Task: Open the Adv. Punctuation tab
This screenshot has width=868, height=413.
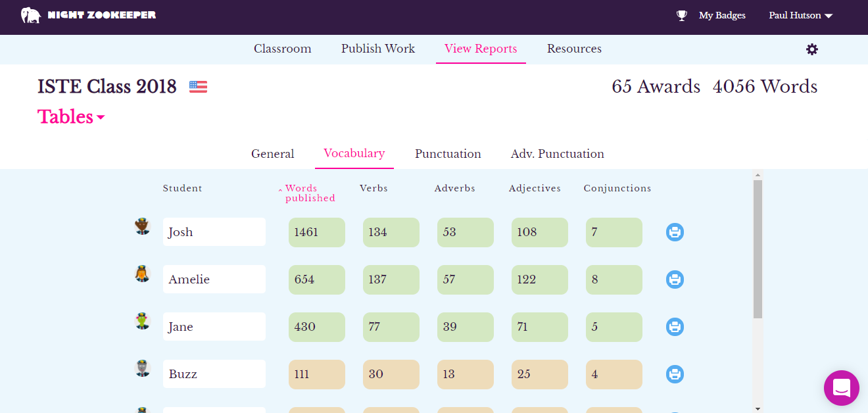Action: click(x=558, y=154)
